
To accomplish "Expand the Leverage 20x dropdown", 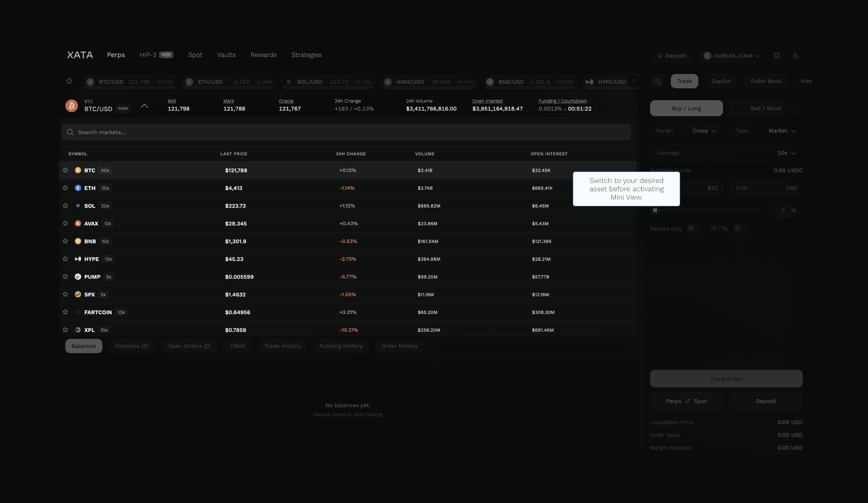I will (787, 153).
